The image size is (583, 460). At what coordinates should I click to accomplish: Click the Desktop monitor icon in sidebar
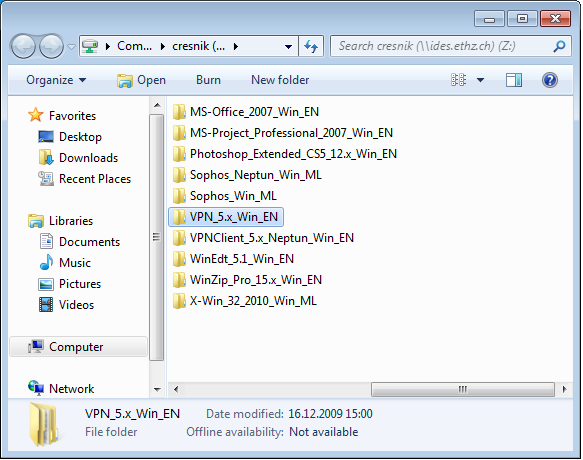tap(46, 136)
